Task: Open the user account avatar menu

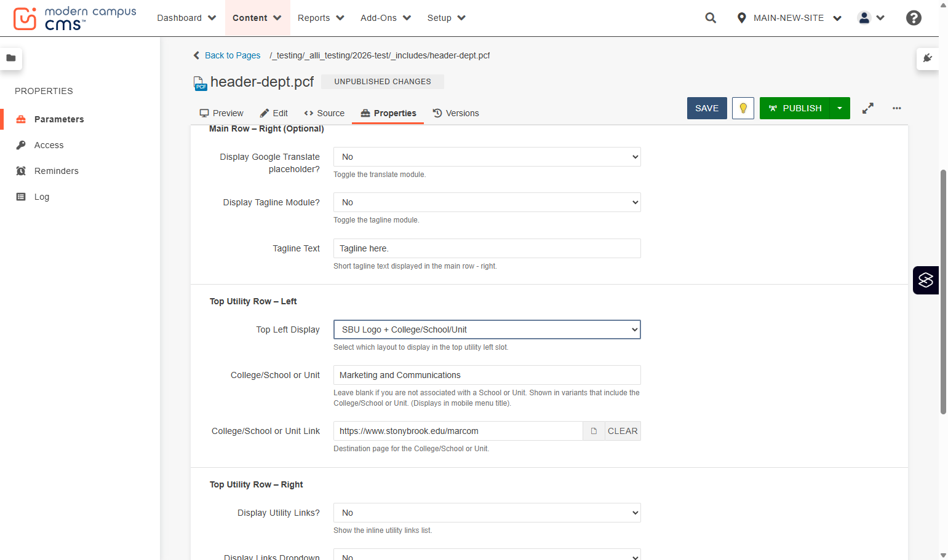Action: coord(871,18)
